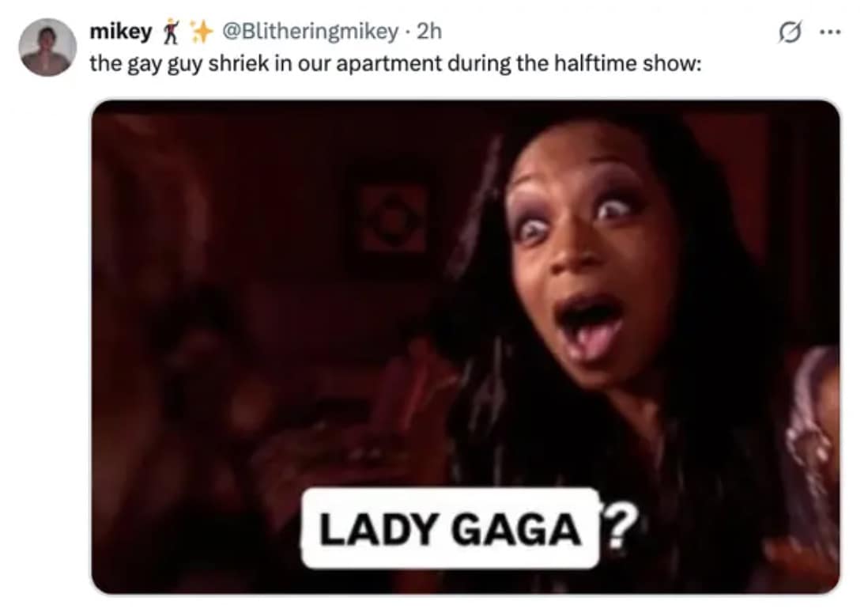Open the @Blitheringmikey handle link

(x=310, y=32)
